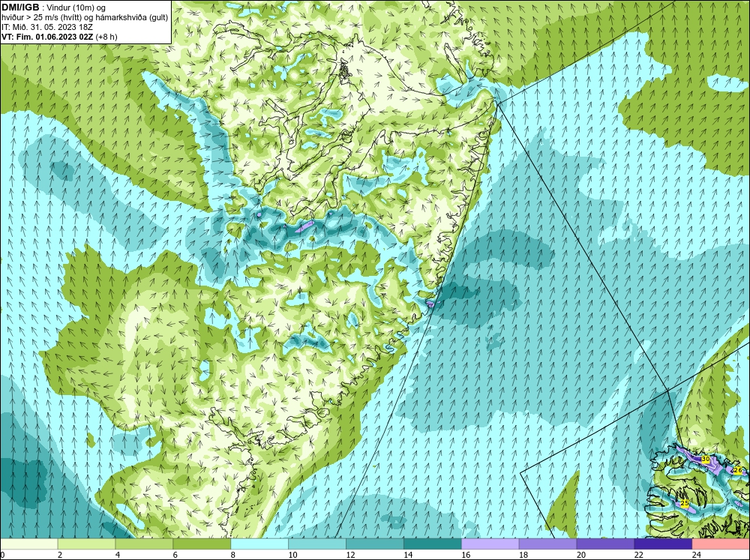Screen dimensions: 750x560
Task: Select the above-24 m/s pink swatch
Action: 721,544
